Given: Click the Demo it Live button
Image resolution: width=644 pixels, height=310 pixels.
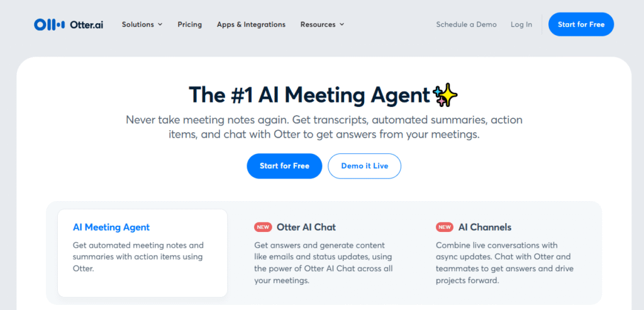Looking at the screenshot, I should coord(364,166).
